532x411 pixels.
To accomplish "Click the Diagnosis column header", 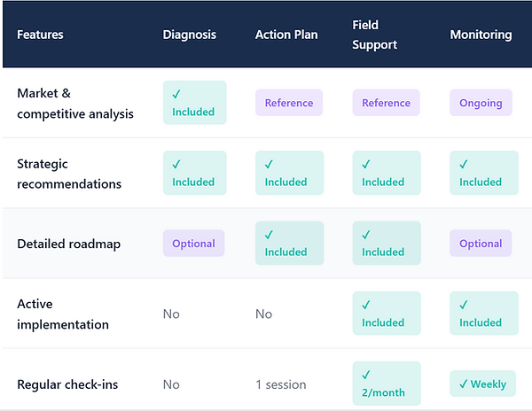I will point(189,35).
